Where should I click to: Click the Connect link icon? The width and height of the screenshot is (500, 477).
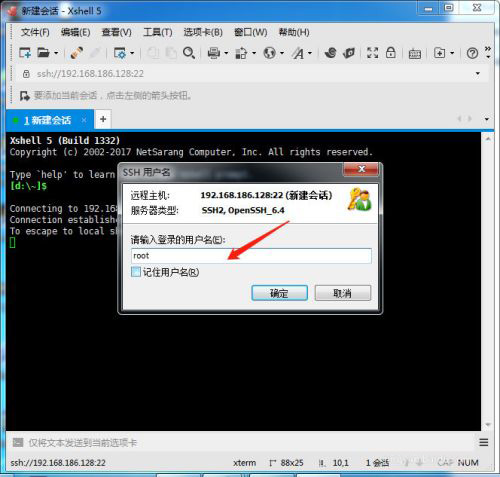[77, 53]
